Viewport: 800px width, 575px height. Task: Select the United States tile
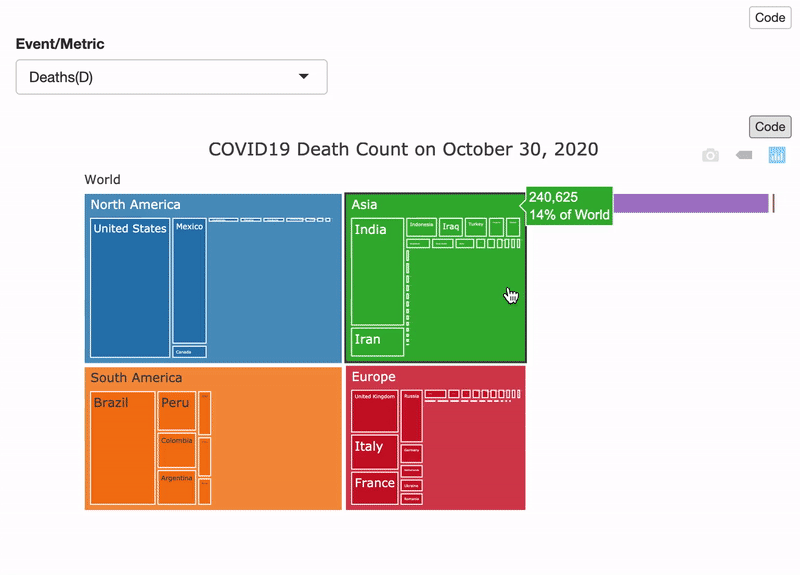(x=130, y=290)
